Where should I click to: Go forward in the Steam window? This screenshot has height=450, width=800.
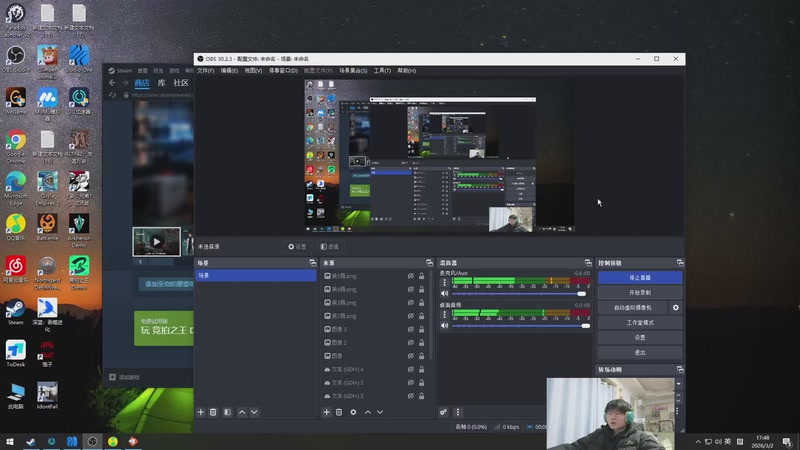pos(125,83)
